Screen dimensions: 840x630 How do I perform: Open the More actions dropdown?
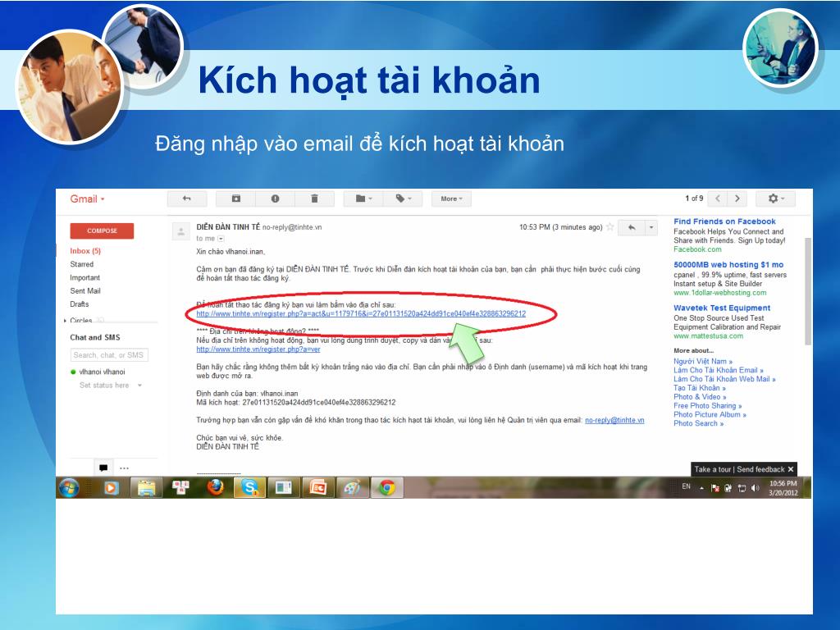[451, 199]
